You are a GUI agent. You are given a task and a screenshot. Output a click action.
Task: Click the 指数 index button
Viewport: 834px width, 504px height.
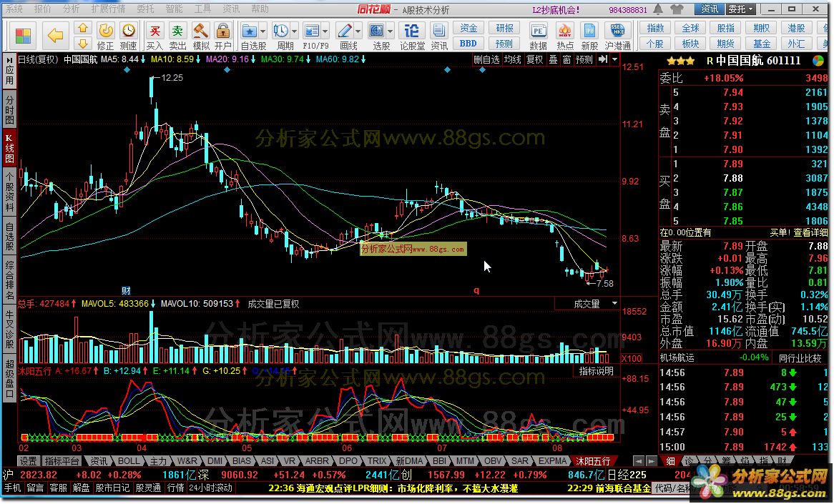655,28
